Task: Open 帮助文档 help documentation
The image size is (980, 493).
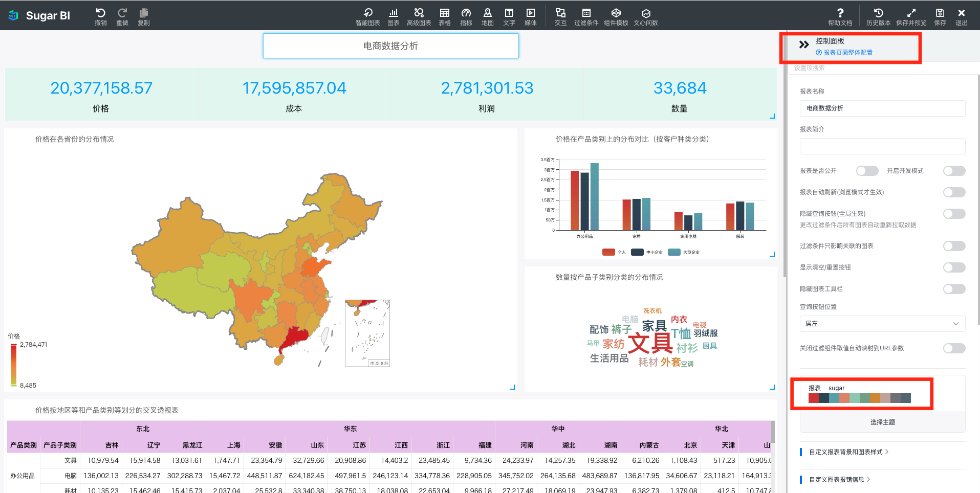Action: (840, 16)
